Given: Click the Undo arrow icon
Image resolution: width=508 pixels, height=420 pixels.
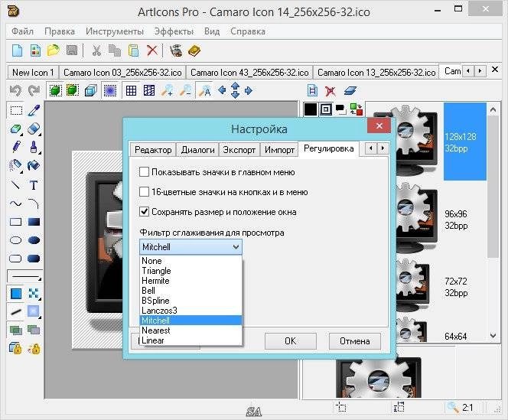Looking at the screenshot, I should 15,91.
